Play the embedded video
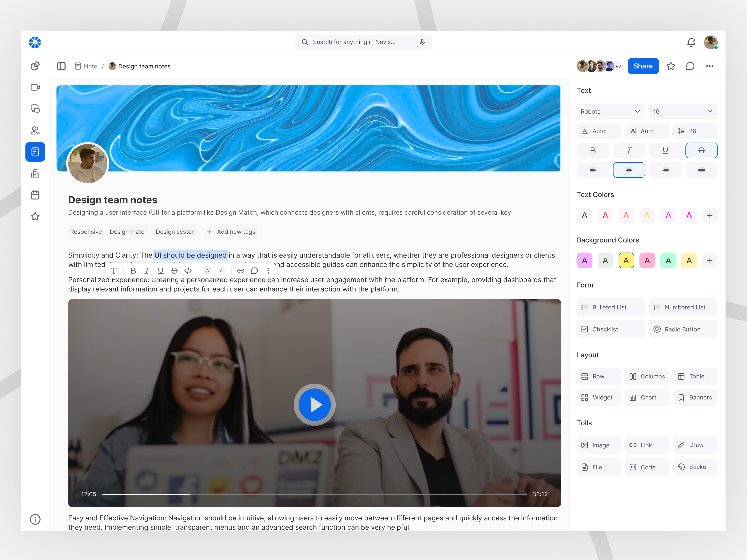Image resolution: width=747 pixels, height=560 pixels. (314, 405)
